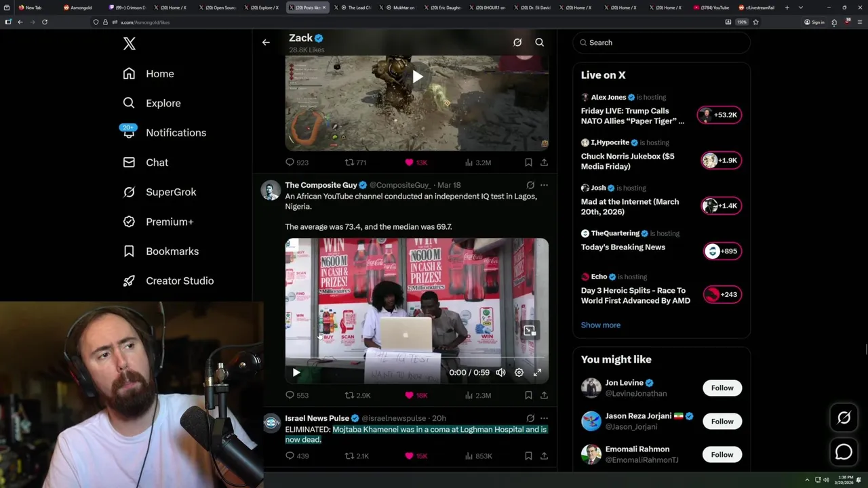Repost the post with 771 reposts
868x488 pixels.
[356, 163]
